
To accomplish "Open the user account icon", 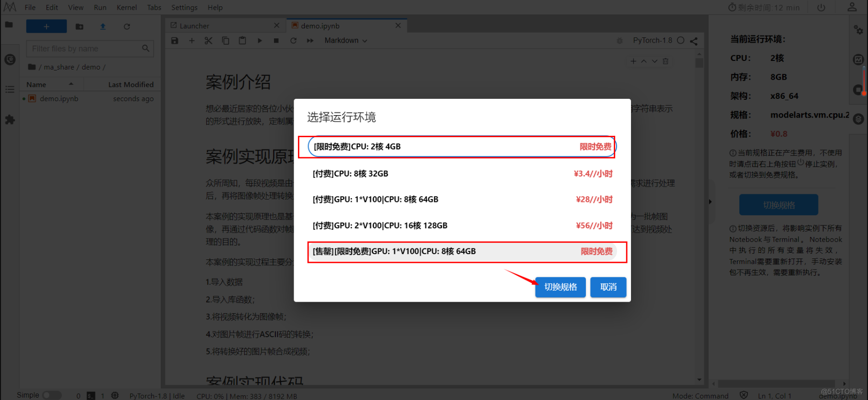I will (852, 7).
